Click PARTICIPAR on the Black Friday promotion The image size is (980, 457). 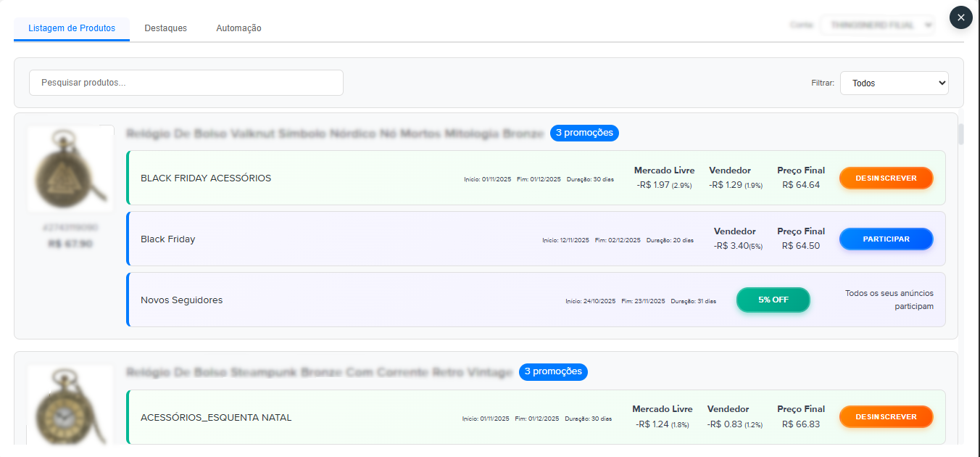(886, 238)
